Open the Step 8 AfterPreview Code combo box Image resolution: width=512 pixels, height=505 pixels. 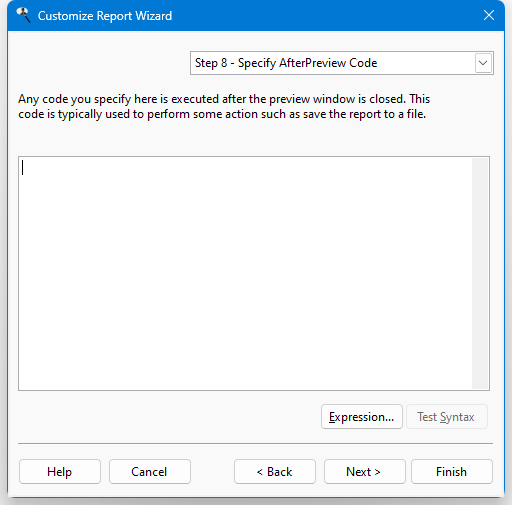click(342, 63)
